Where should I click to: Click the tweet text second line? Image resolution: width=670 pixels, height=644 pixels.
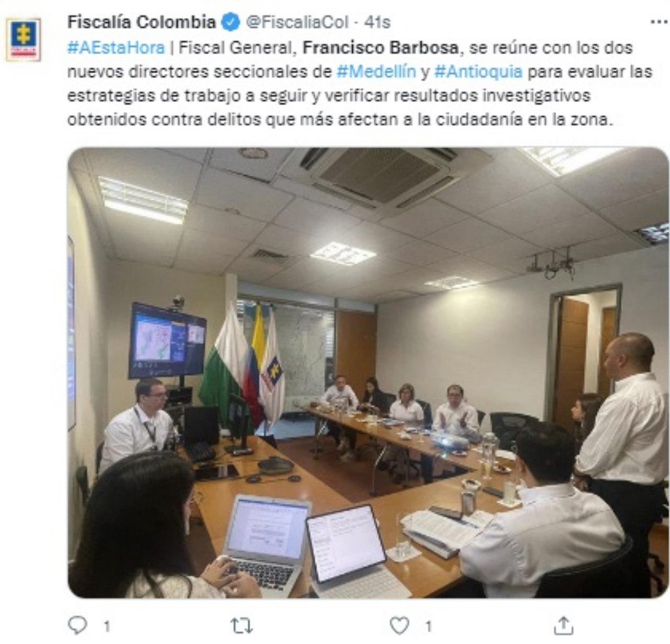pyautogui.click(x=360, y=71)
